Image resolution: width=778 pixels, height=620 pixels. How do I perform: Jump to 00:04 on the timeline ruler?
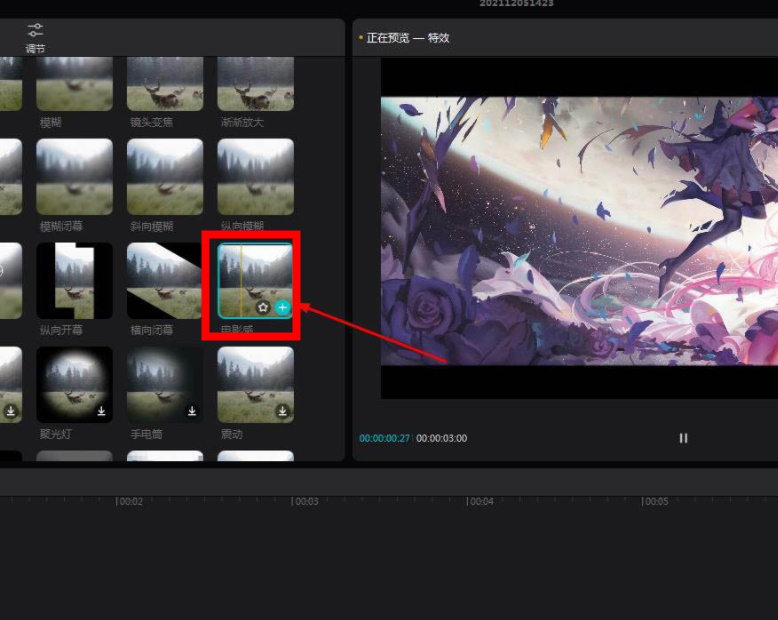coord(481,501)
